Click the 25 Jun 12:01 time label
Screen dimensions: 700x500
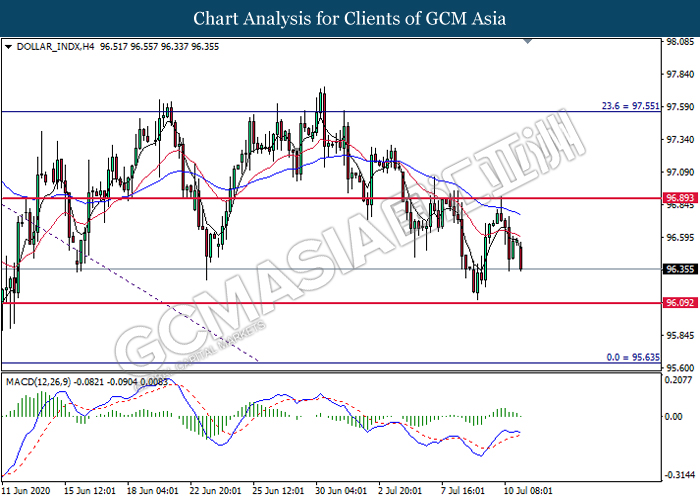278,491
